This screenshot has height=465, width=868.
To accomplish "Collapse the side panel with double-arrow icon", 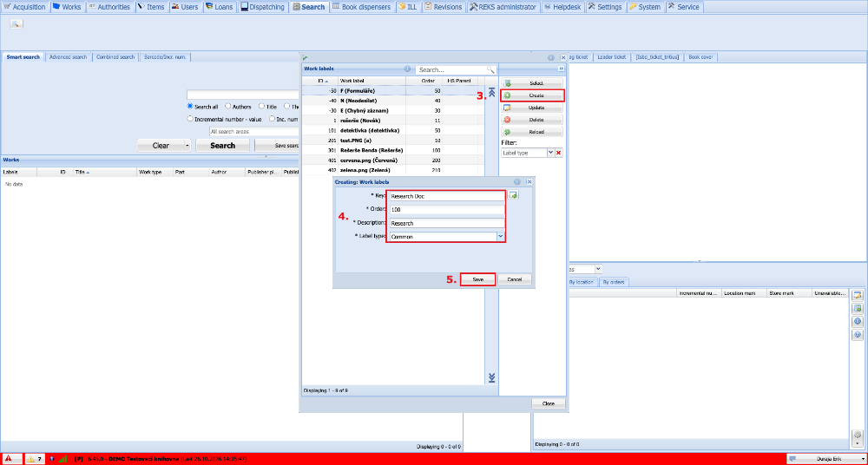I will 562,69.
